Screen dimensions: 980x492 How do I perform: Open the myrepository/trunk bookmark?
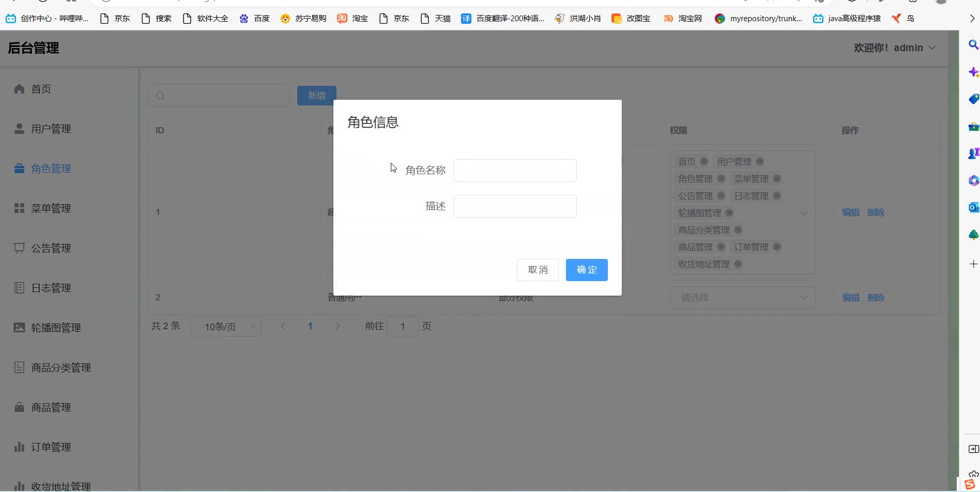[x=759, y=19]
